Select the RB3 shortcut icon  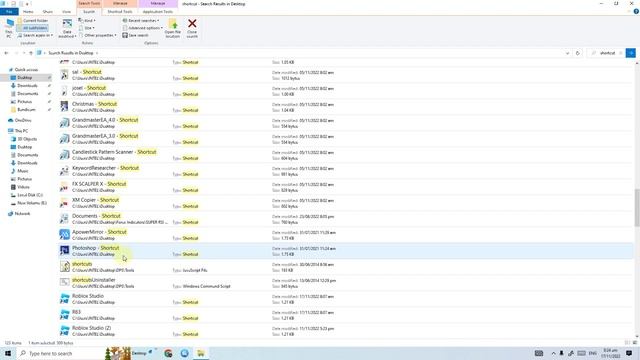(64, 315)
